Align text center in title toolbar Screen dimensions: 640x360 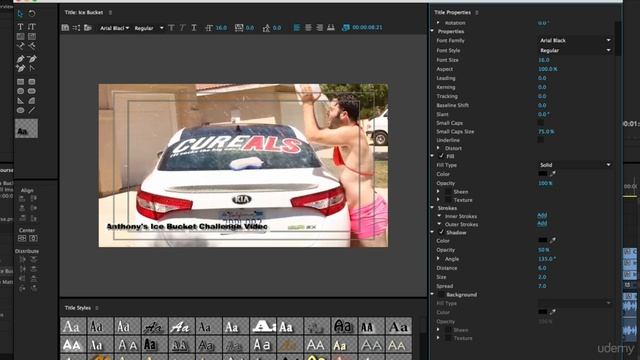[x=308, y=27]
